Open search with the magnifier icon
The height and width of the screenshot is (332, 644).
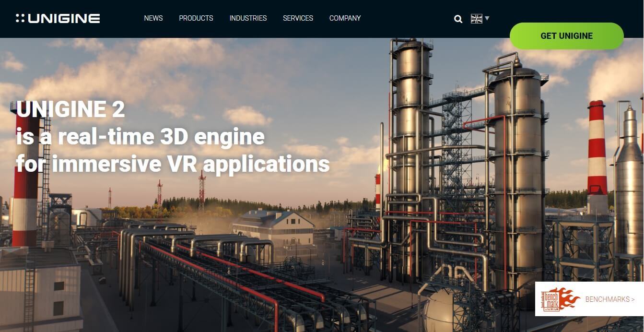[x=458, y=19]
